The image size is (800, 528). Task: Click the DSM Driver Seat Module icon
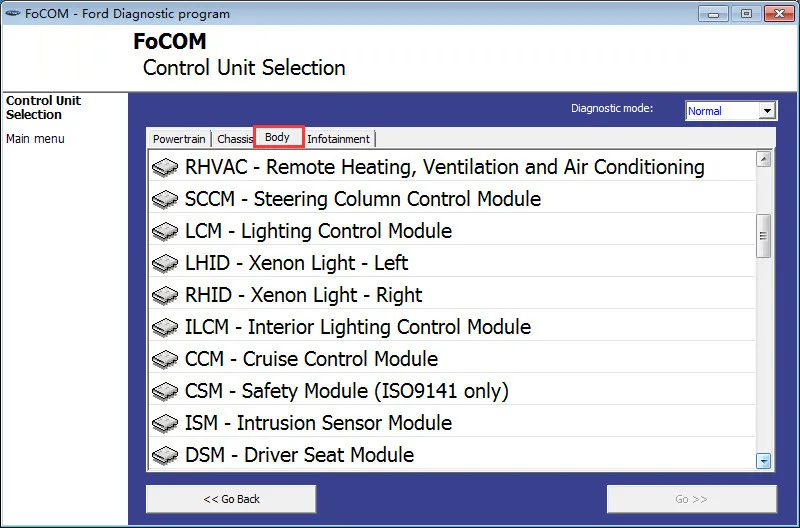tap(165, 456)
